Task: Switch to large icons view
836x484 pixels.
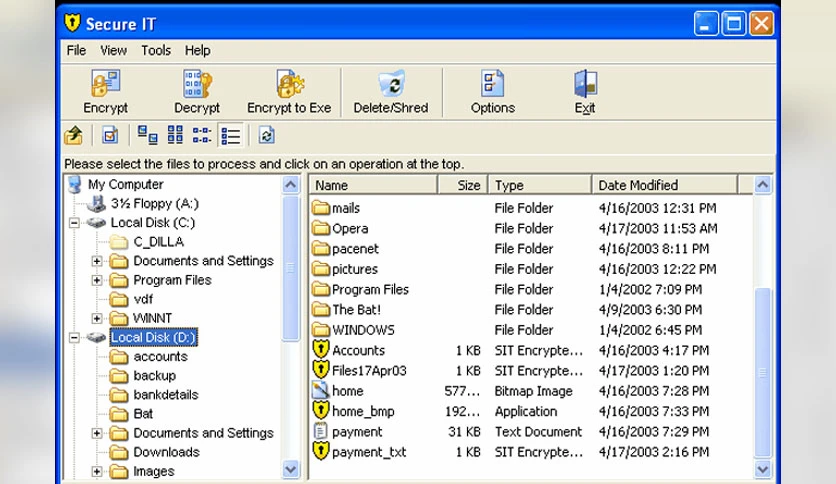Action: [147, 135]
